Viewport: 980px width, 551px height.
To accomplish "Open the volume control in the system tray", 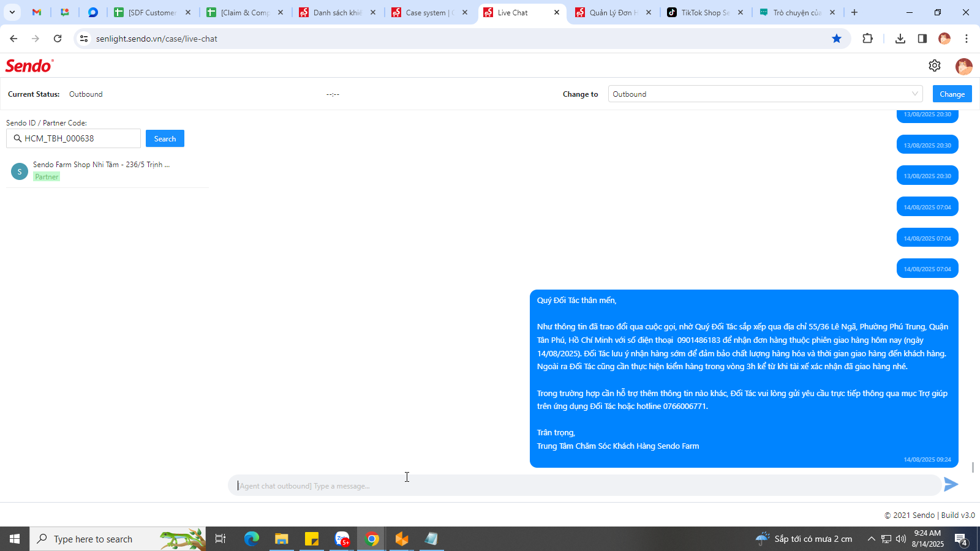I will click(x=901, y=539).
